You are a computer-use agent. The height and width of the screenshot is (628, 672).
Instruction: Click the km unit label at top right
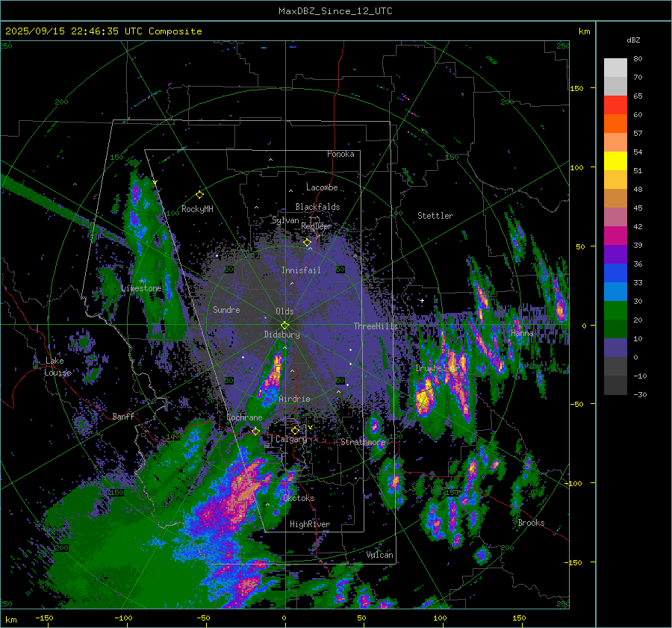585,31
